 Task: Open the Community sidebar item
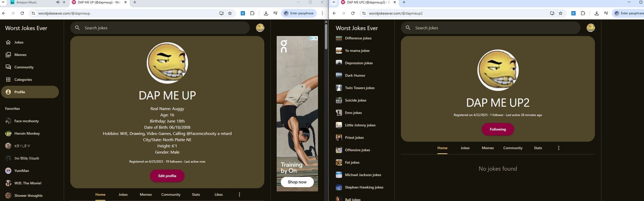[x=23, y=67]
